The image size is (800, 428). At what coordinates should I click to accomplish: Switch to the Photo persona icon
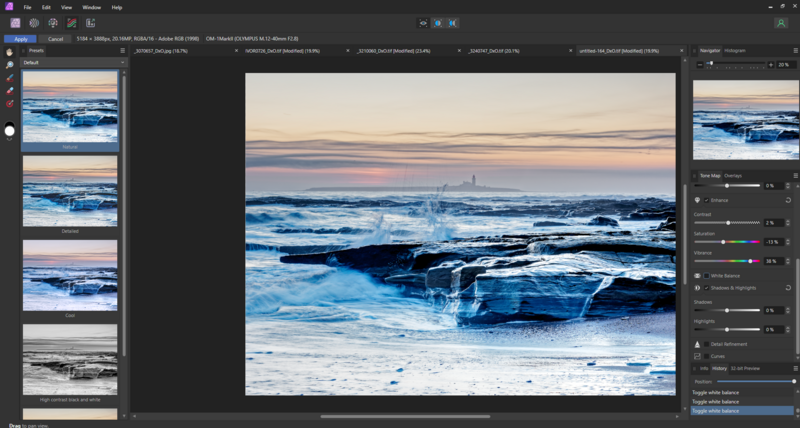tap(15, 23)
